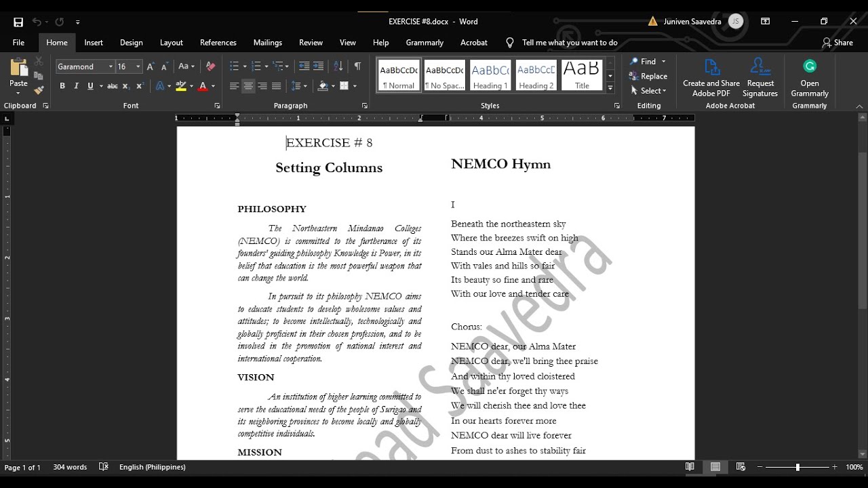The height and width of the screenshot is (488, 868).
Task: Click the vertical document scrollbar
Action: 863,230
